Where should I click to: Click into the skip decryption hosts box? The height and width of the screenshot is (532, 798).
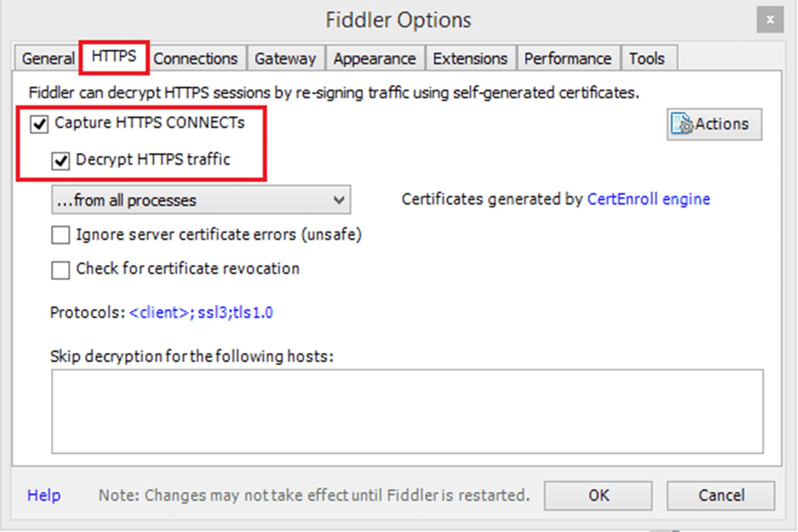407,411
